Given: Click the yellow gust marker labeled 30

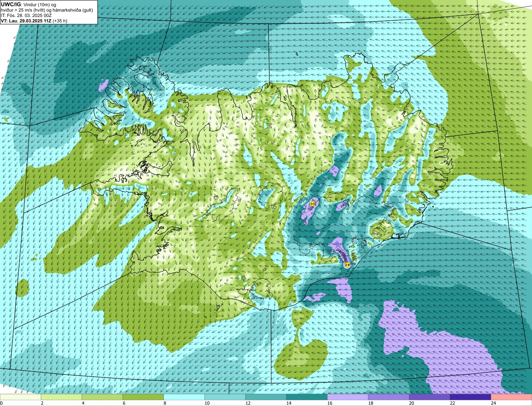Looking at the screenshot, I should 313,204.
